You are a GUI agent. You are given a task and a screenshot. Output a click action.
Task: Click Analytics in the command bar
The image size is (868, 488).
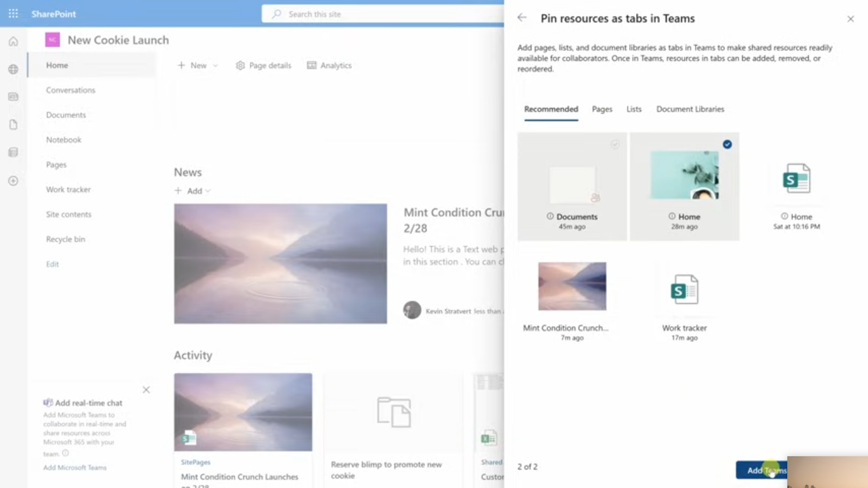[x=329, y=65]
